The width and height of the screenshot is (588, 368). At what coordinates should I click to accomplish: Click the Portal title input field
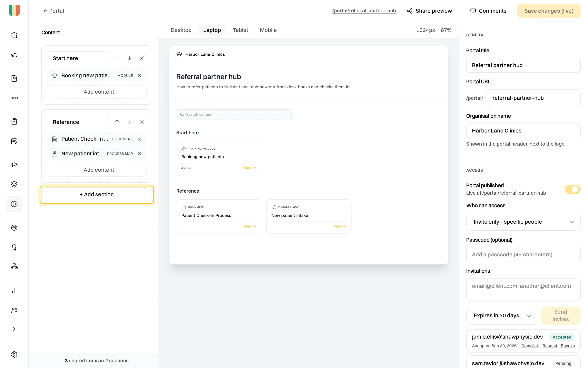click(x=523, y=65)
